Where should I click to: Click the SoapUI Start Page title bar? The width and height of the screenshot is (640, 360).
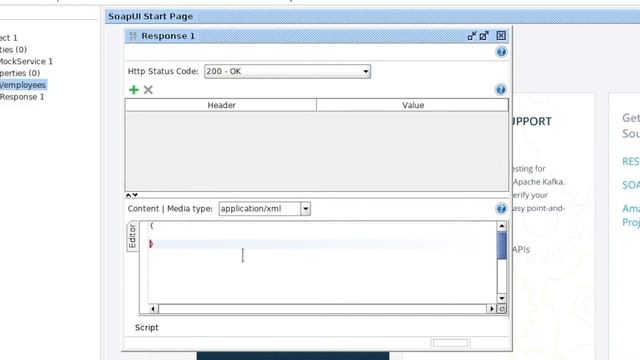(372, 16)
